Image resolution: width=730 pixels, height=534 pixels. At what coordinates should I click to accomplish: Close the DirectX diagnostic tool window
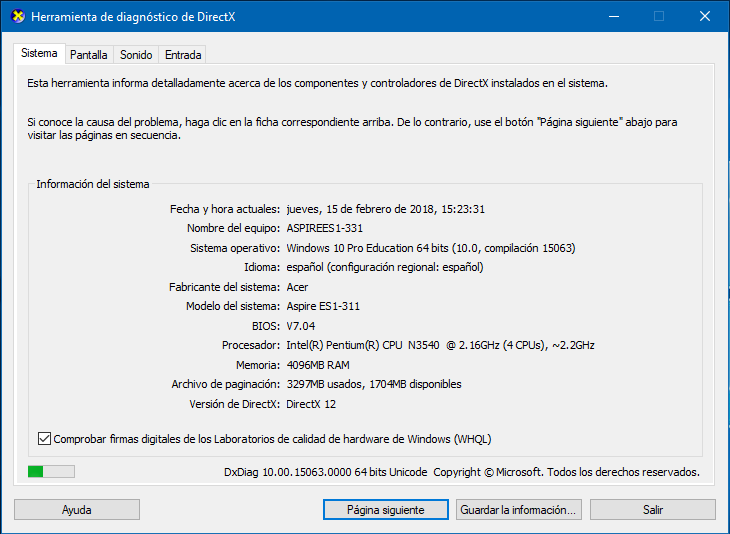tap(704, 16)
